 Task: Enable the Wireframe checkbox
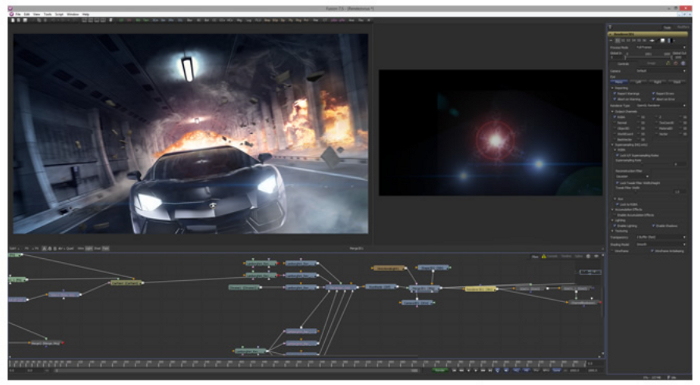[612, 251]
